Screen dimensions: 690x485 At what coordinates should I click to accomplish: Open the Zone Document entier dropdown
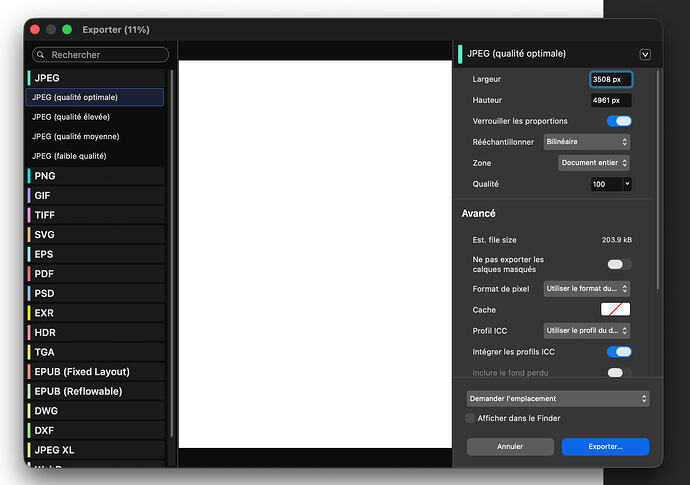tap(594, 163)
